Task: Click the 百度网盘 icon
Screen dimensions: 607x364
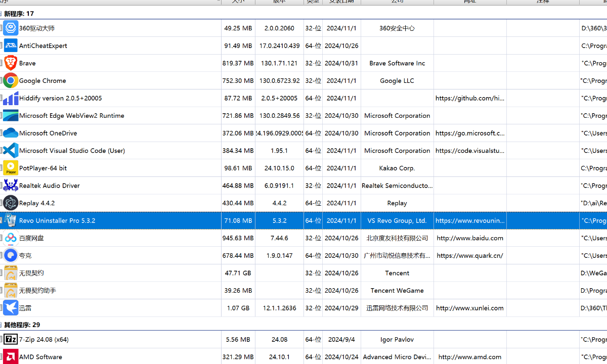Action: pos(11,238)
